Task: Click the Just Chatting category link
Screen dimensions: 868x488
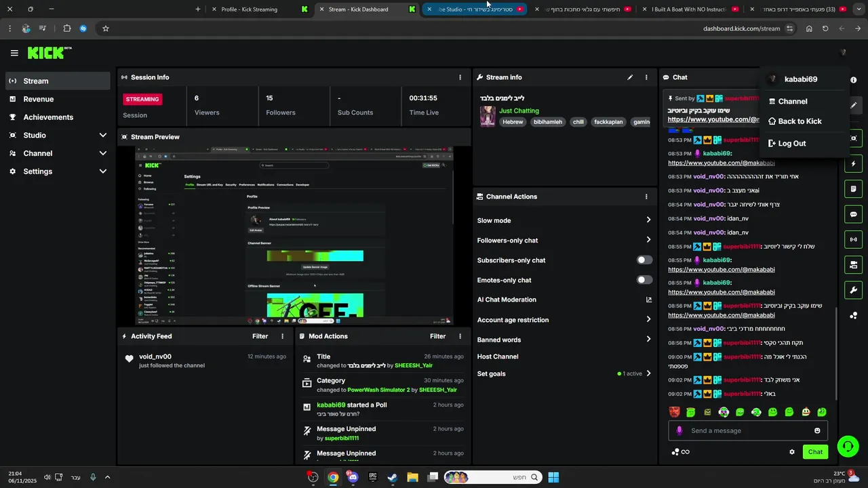Action: click(519, 110)
